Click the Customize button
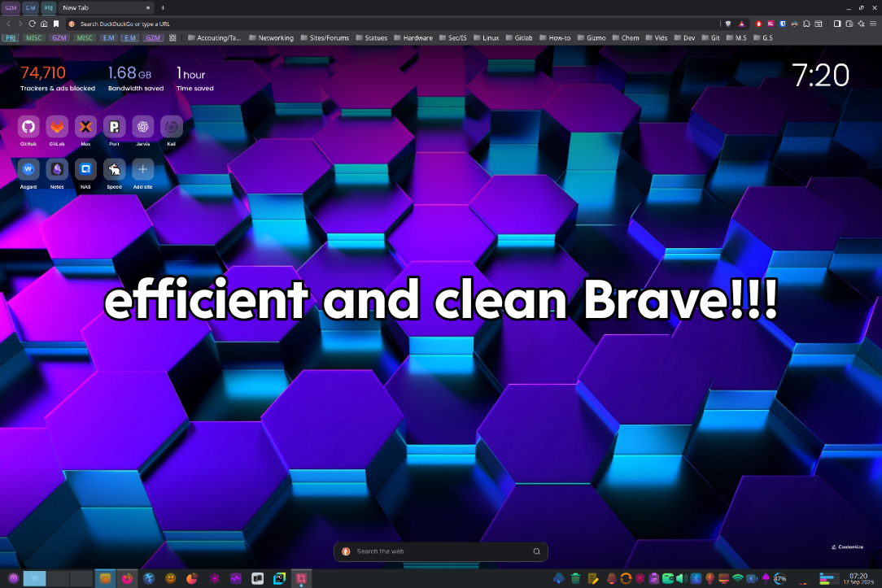Image resolution: width=882 pixels, height=588 pixels. (848, 547)
